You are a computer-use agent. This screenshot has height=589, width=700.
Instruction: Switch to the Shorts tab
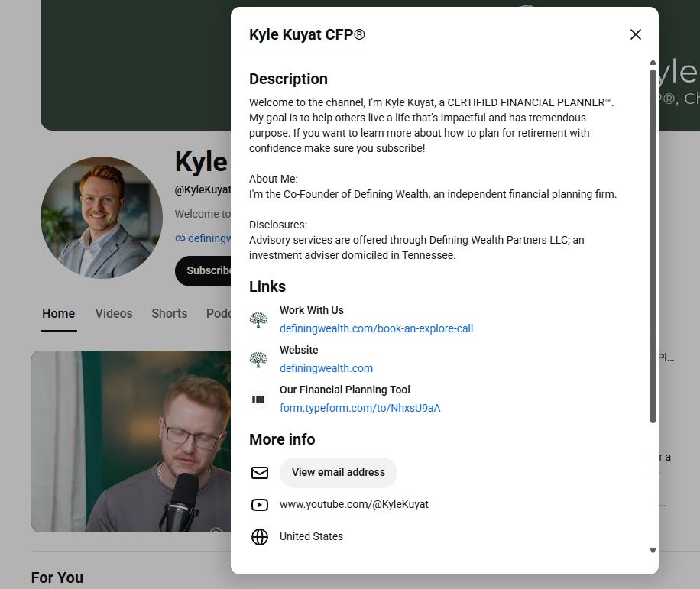(x=169, y=314)
